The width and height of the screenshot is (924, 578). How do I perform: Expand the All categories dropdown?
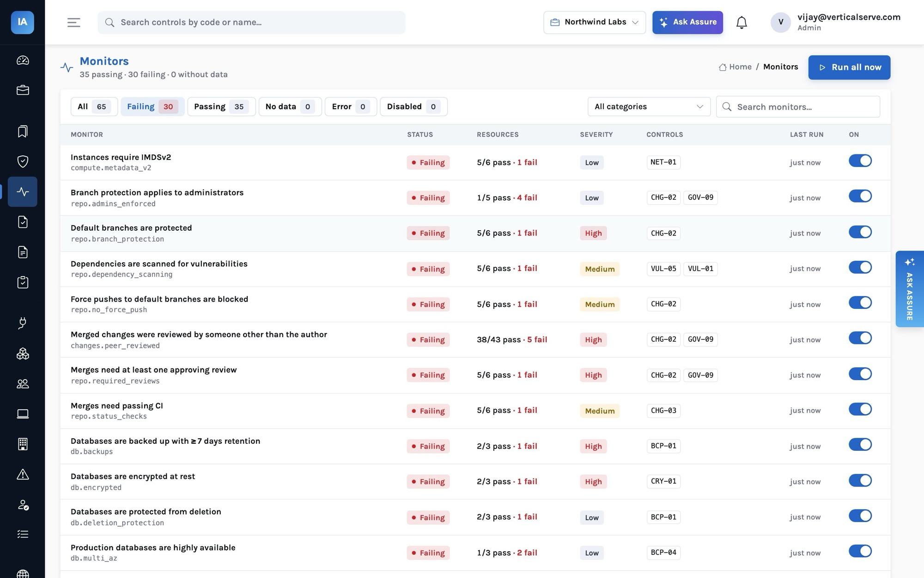coord(649,107)
